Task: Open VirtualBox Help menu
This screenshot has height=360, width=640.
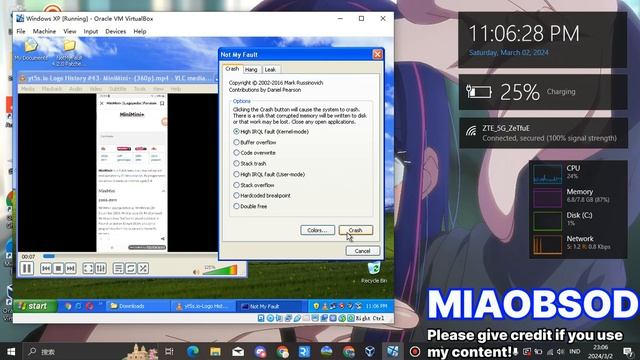Action: coord(140,31)
